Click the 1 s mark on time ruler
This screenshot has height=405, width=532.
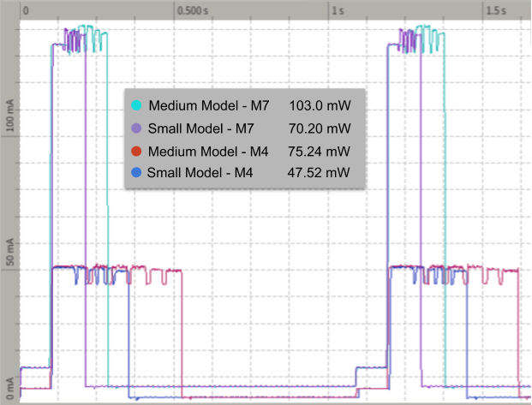pos(339,11)
